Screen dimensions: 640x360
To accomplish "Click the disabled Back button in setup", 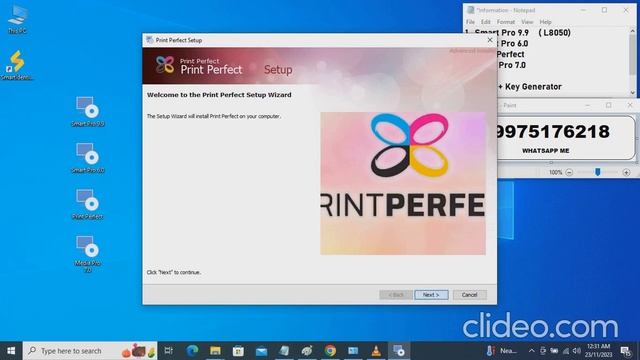I will click(396, 295).
